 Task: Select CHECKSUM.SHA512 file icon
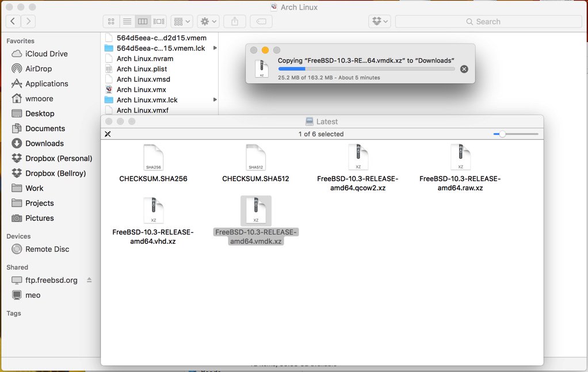[256, 158]
